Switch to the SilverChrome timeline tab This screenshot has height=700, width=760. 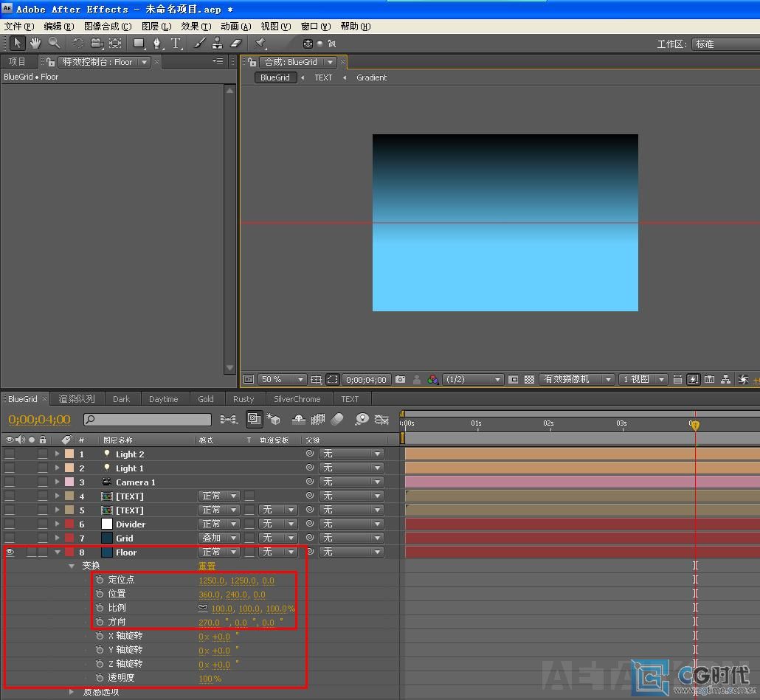[297, 399]
